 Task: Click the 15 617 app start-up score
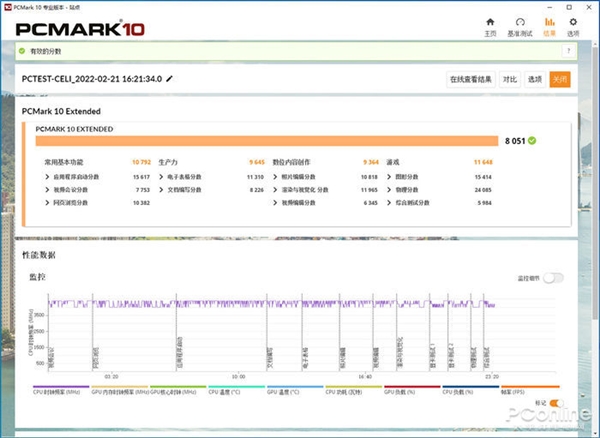[x=141, y=177]
